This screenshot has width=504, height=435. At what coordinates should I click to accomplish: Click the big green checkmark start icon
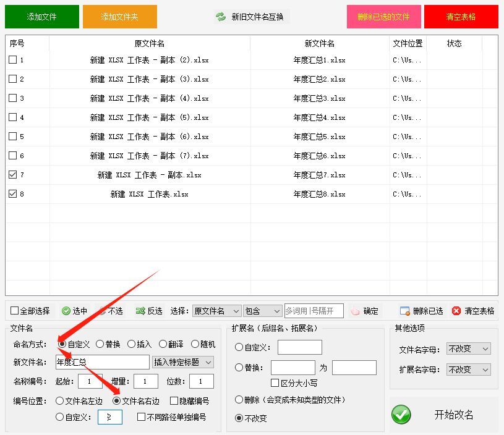(x=401, y=415)
